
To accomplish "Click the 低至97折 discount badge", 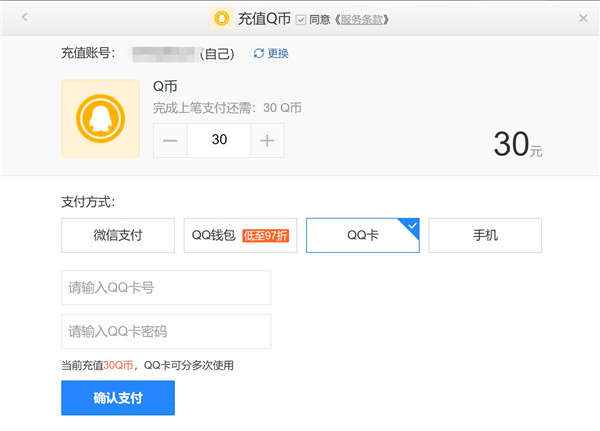I will 266,236.
